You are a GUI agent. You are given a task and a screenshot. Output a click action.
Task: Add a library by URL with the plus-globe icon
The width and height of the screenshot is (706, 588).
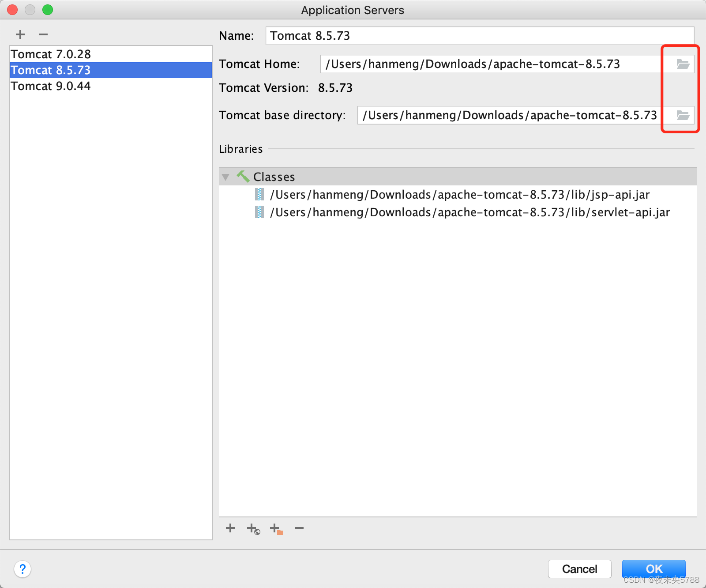253,528
